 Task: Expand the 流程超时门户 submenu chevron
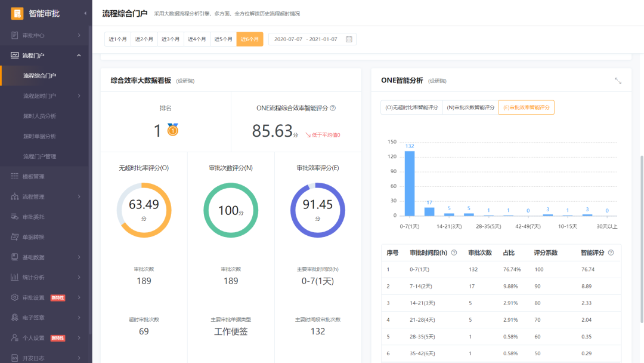coord(79,96)
